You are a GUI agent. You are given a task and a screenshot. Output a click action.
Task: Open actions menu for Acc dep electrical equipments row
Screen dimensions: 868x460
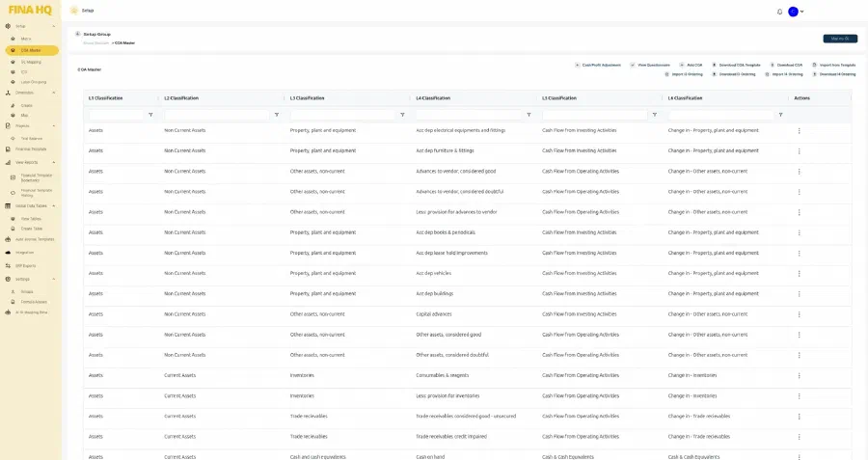pos(799,130)
